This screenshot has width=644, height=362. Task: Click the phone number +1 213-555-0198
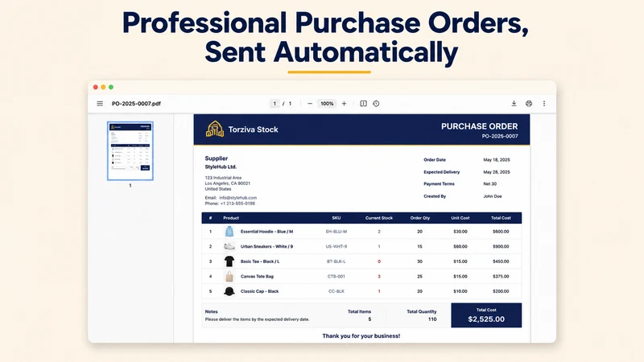click(237, 204)
